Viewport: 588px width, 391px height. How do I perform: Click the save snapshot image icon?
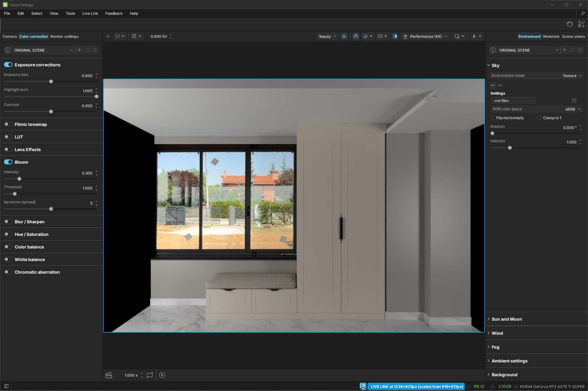(581, 24)
